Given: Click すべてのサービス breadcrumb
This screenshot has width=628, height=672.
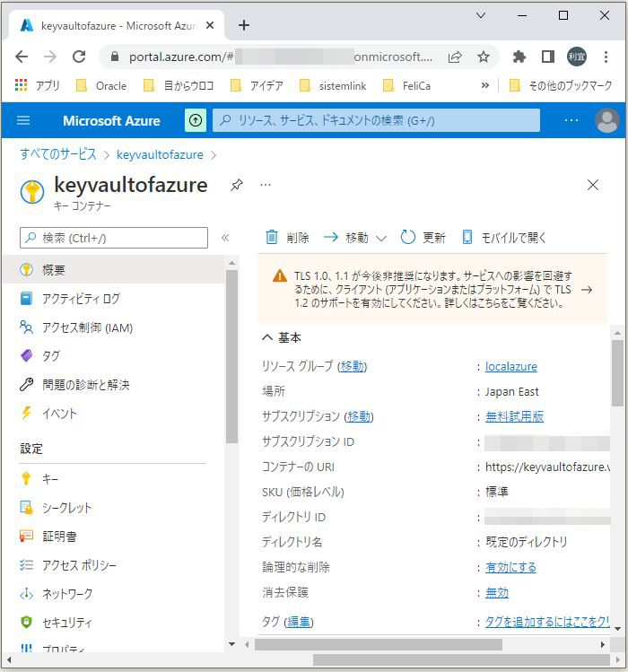Looking at the screenshot, I should pyautogui.click(x=58, y=154).
